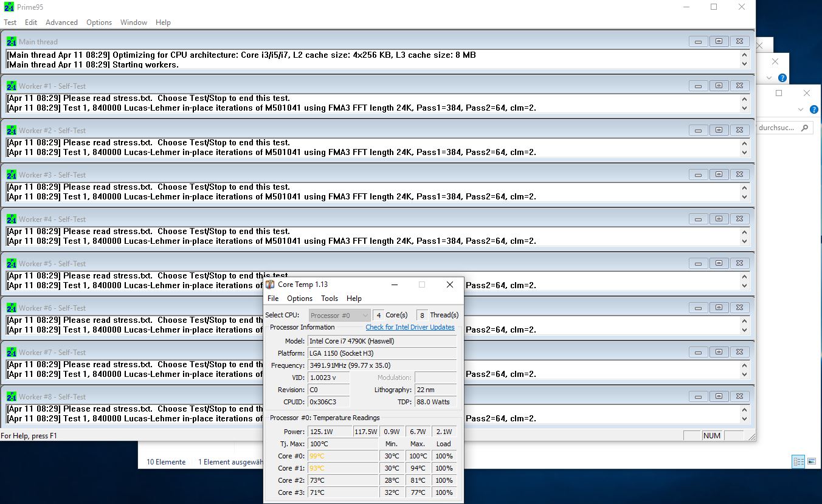Open the Test menu in Prime95

click(10, 22)
